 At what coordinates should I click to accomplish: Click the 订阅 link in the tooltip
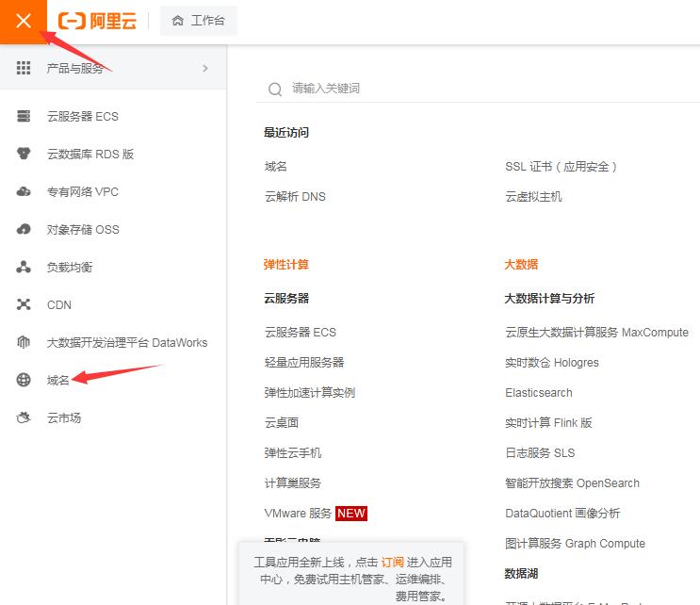(x=393, y=562)
